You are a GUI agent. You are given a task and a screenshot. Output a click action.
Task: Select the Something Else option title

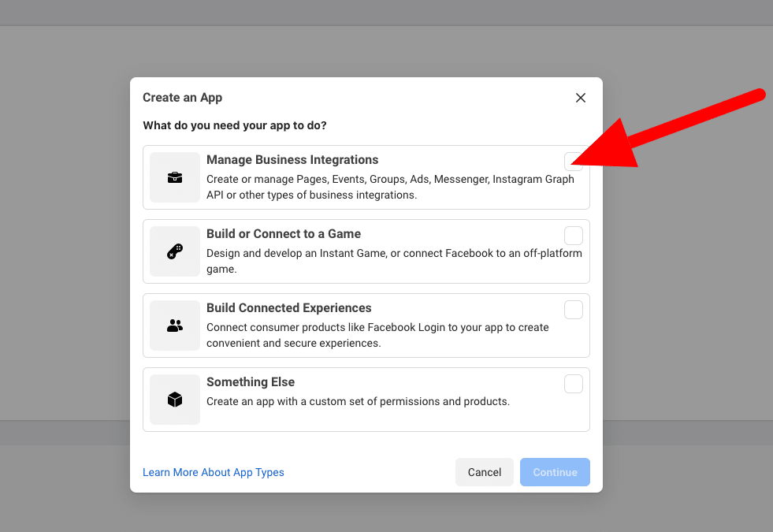251,382
